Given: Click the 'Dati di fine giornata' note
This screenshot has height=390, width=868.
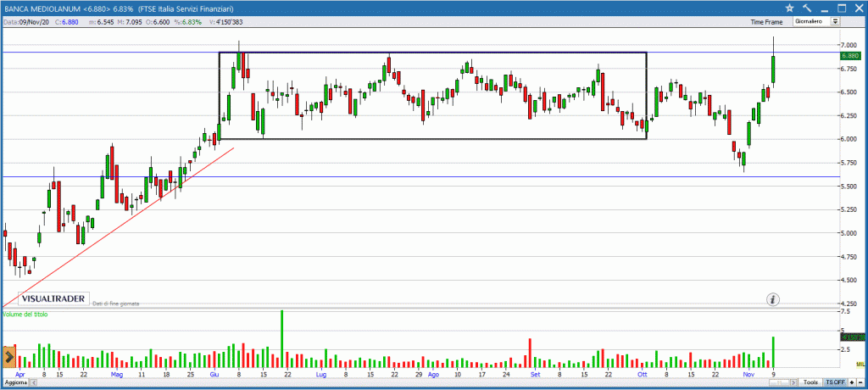Looking at the screenshot, I should pyautogui.click(x=115, y=304).
